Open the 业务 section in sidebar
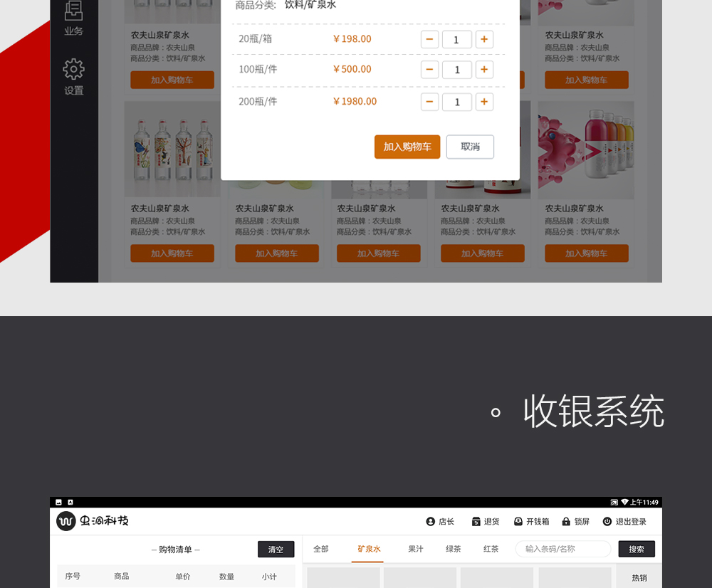This screenshot has width=712, height=588. click(73, 19)
